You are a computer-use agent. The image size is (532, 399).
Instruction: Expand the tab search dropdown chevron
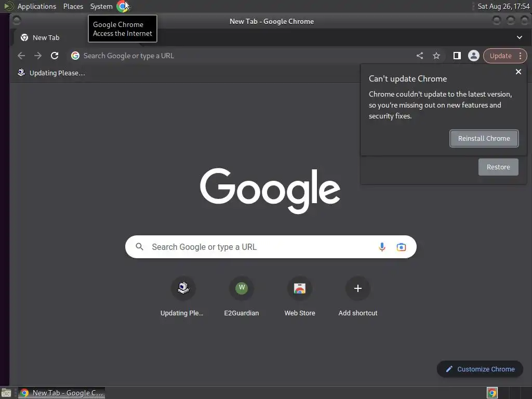(519, 37)
